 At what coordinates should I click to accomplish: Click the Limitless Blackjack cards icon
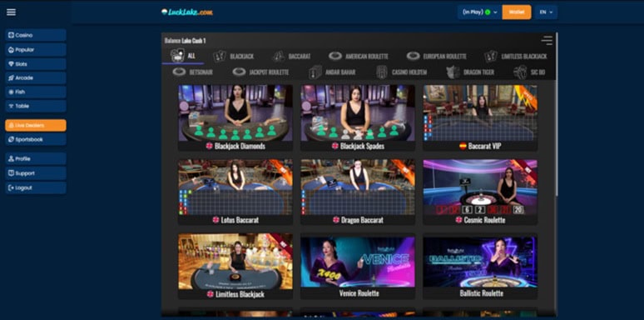491,56
